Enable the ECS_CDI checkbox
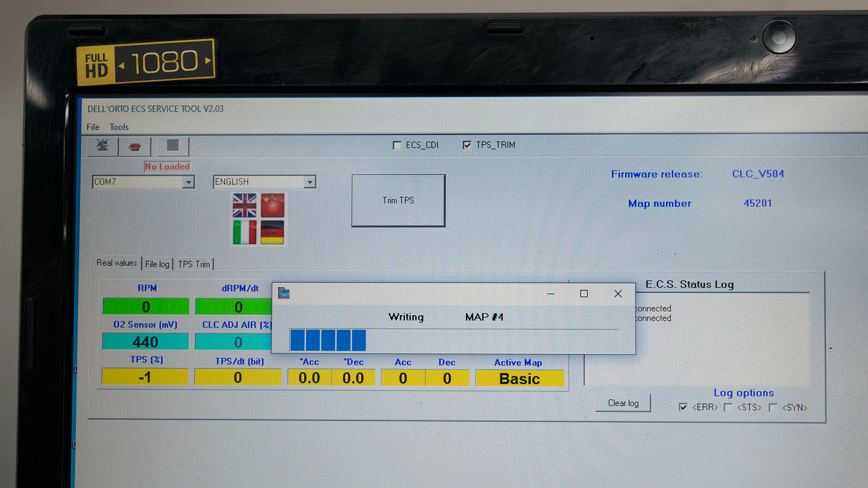The height and width of the screenshot is (488, 868). (x=397, y=145)
